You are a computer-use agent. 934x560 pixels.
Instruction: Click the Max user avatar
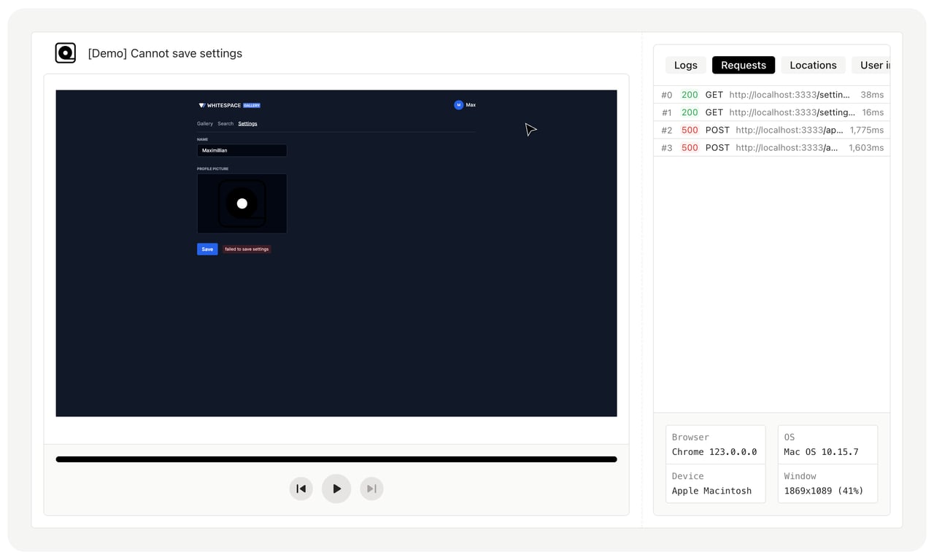[x=458, y=105]
